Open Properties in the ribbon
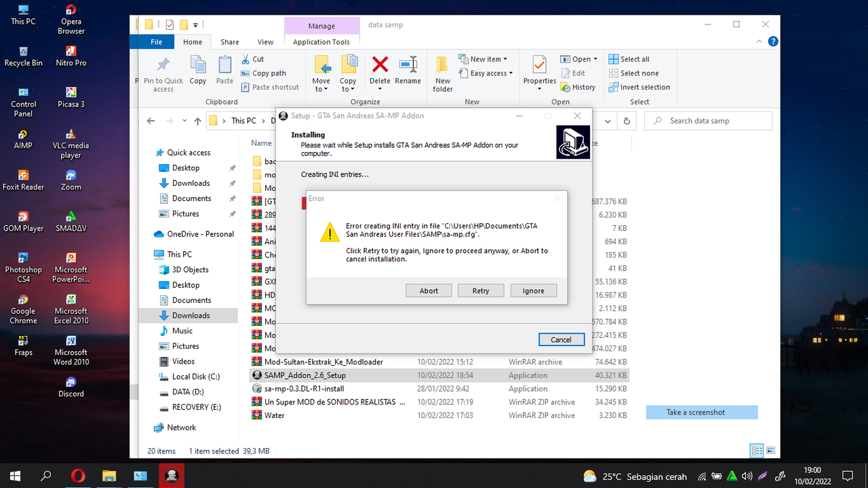The image size is (868, 488). click(x=540, y=73)
